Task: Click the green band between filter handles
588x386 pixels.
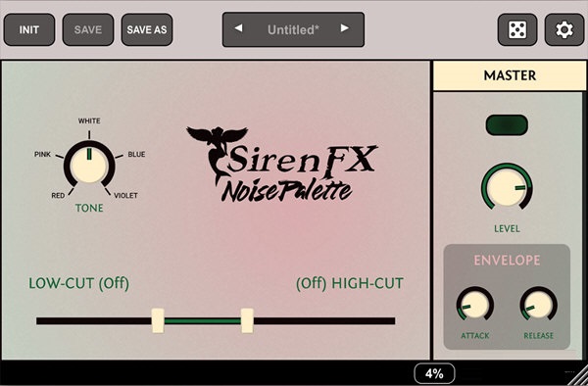Action: coord(203,321)
